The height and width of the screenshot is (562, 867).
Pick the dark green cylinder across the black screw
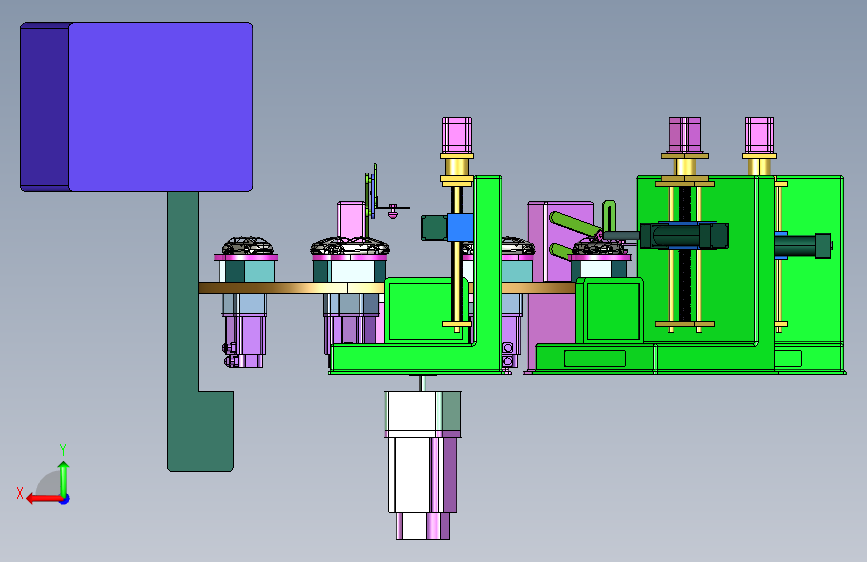point(684,236)
